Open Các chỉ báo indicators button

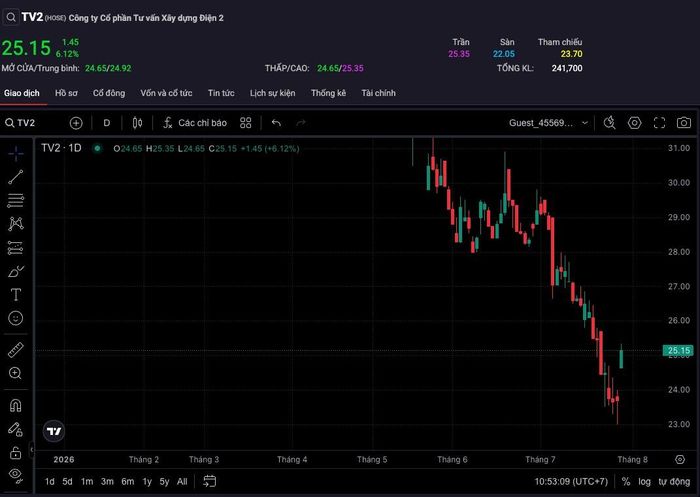(195, 123)
